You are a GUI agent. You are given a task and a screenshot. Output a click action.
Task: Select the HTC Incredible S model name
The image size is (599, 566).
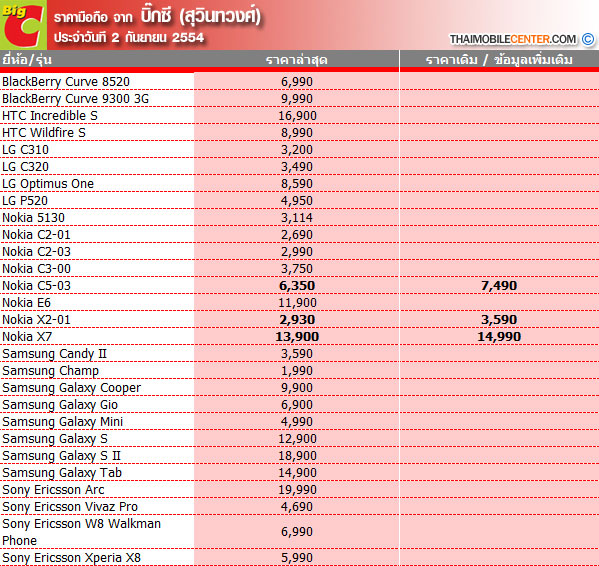click(x=50, y=115)
